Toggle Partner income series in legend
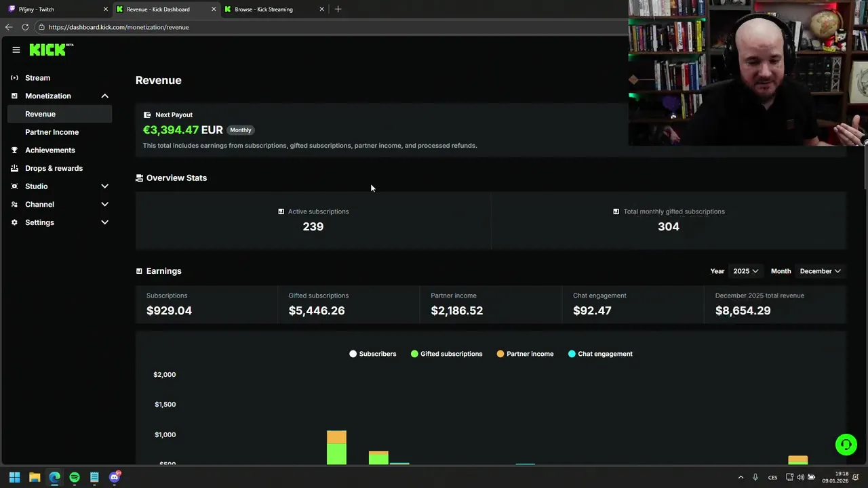The height and width of the screenshot is (488, 868). 525,354
